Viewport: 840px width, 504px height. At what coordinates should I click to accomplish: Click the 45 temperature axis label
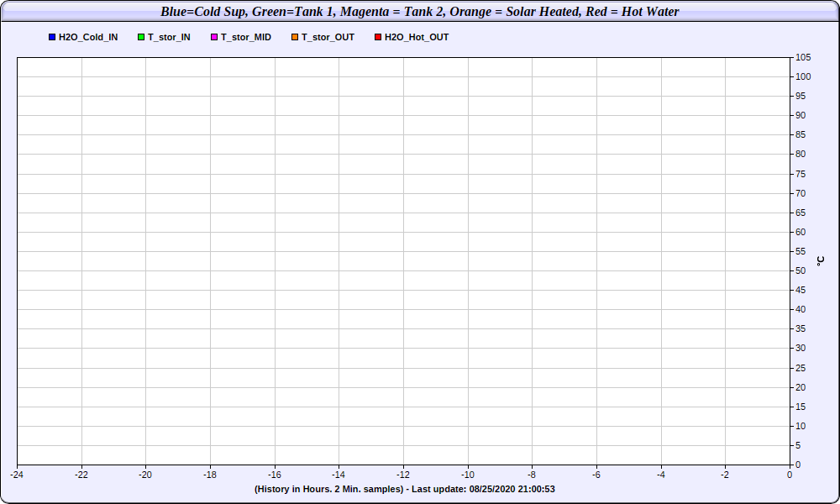(801, 290)
